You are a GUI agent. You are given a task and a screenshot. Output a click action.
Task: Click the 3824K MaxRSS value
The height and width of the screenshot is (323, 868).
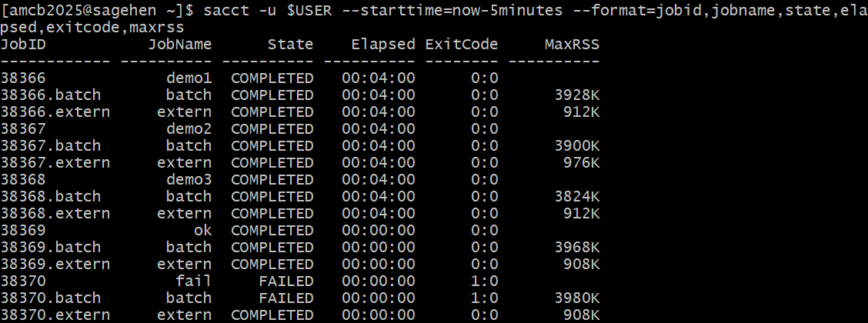[577, 196]
